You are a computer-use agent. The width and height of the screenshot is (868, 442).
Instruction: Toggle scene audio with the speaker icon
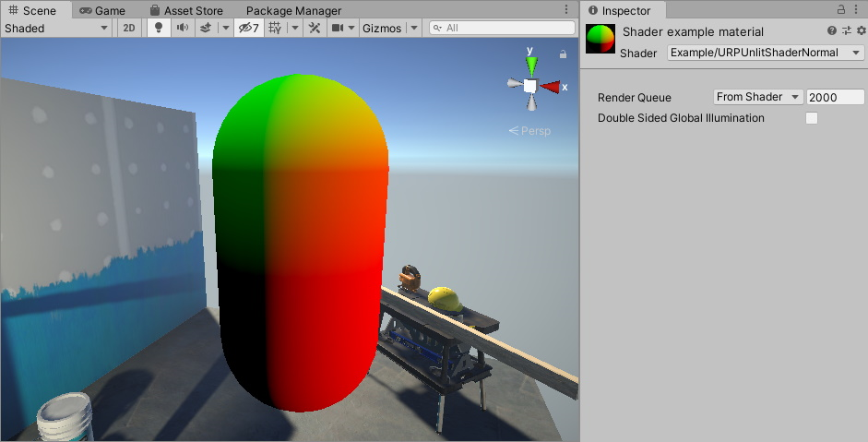182,28
